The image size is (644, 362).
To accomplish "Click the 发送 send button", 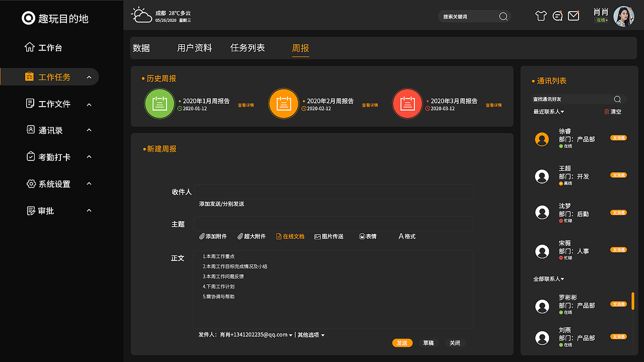I will 402,342.
